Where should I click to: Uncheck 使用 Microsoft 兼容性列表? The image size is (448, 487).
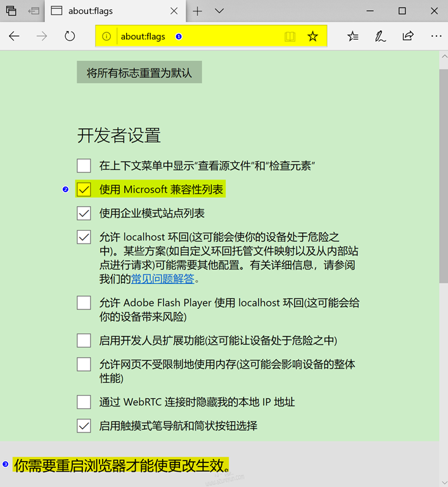84,190
